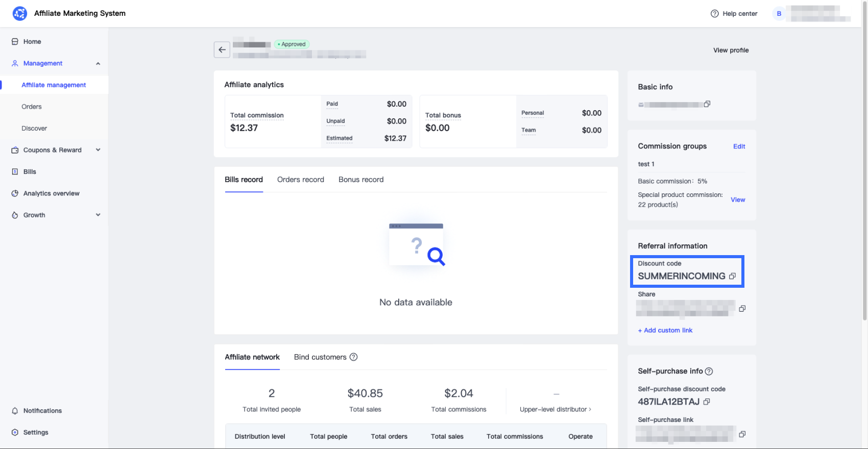Click the Self-purchase info help icon
This screenshot has height=449, width=868.
point(709,371)
